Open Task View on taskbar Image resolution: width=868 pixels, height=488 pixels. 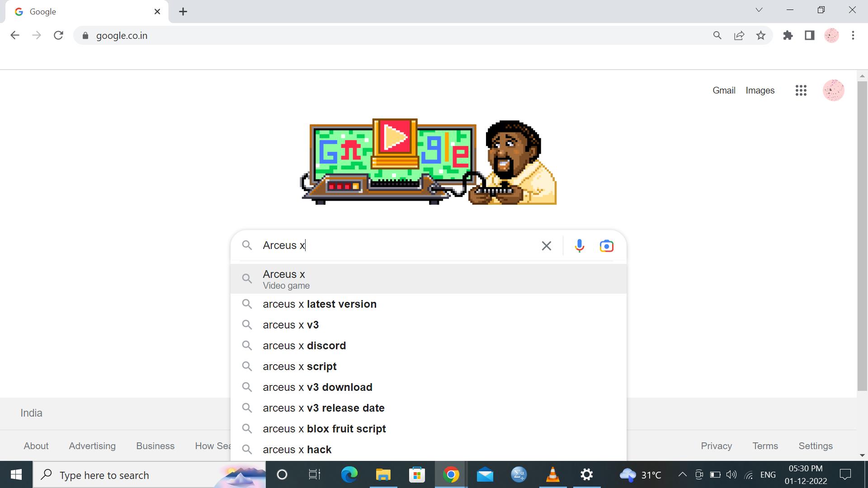[314, 474]
